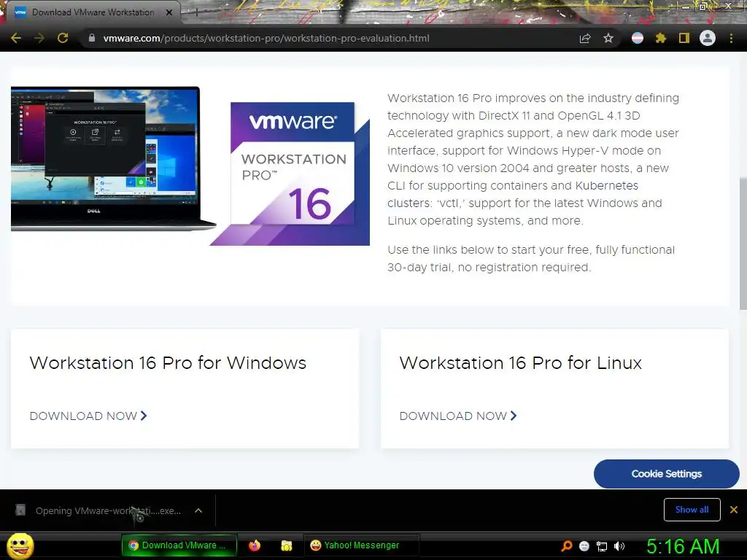Screen dimensions: 747x560
Task: Open the smiley Start menu button
Action: pos(20,545)
